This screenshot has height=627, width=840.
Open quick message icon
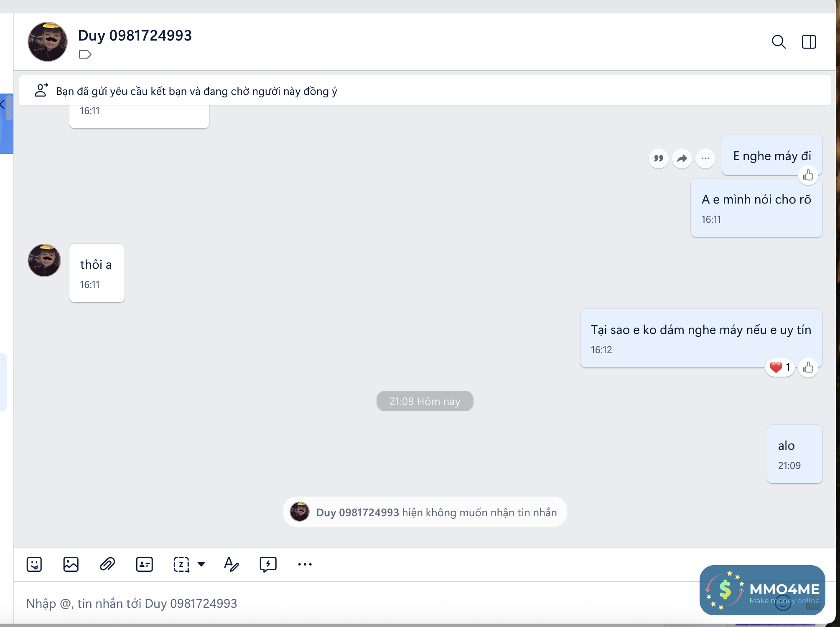(x=268, y=564)
